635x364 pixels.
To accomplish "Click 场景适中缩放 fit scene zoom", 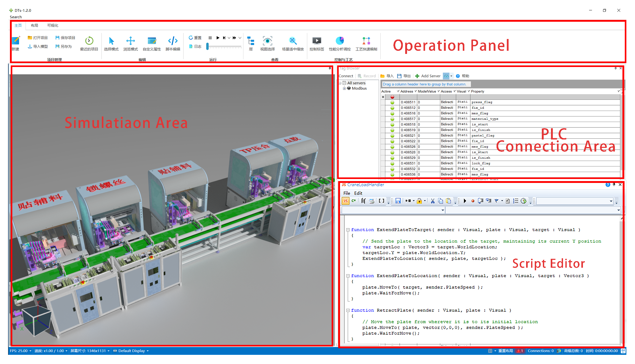I will pyautogui.click(x=293, y=41).
